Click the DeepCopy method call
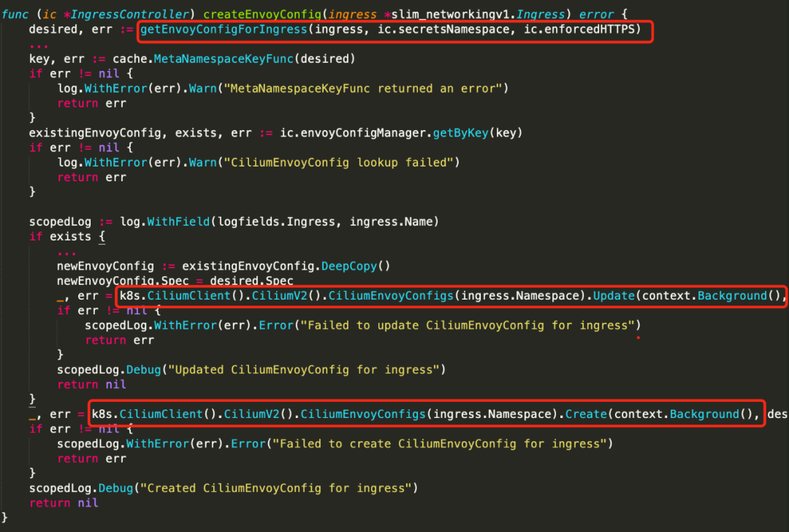Image resolution: width=789 pixels, height=532 pixels. pos(348,266)
